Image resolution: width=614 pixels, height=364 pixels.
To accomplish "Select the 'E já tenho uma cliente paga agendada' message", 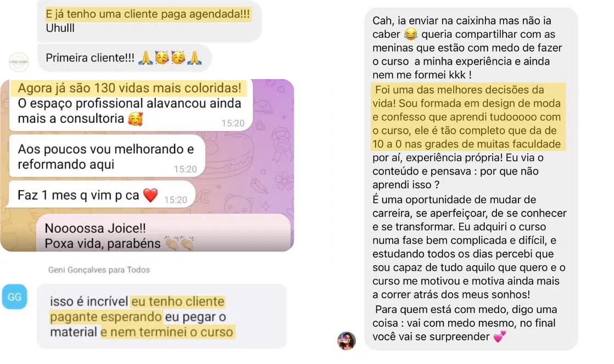I will tap(149, 21).
